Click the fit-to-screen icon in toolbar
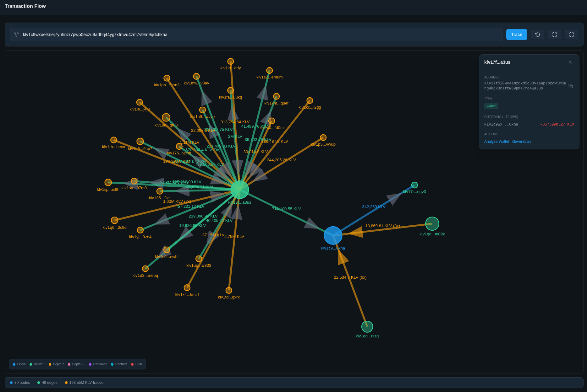 click(554, 35)
